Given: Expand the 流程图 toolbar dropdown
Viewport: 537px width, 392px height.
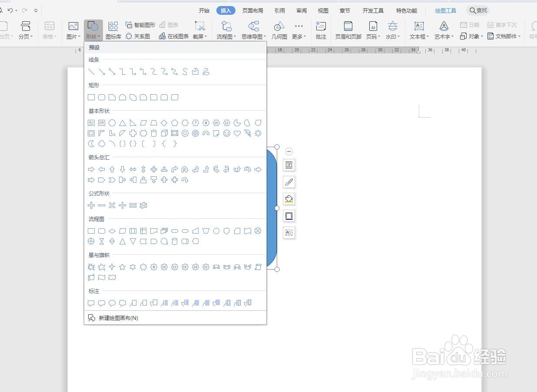Looking at the screenshot, I should click(x=226, y=30).
